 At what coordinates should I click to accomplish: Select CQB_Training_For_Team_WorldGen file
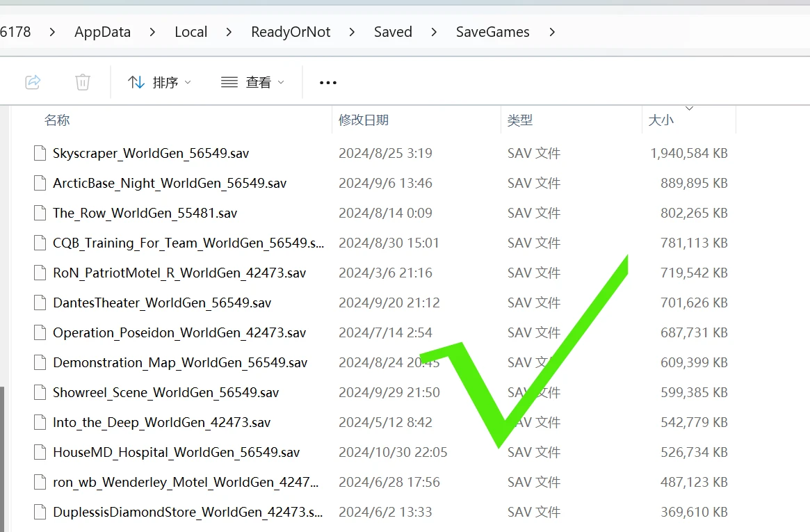(x=188, y=243)
